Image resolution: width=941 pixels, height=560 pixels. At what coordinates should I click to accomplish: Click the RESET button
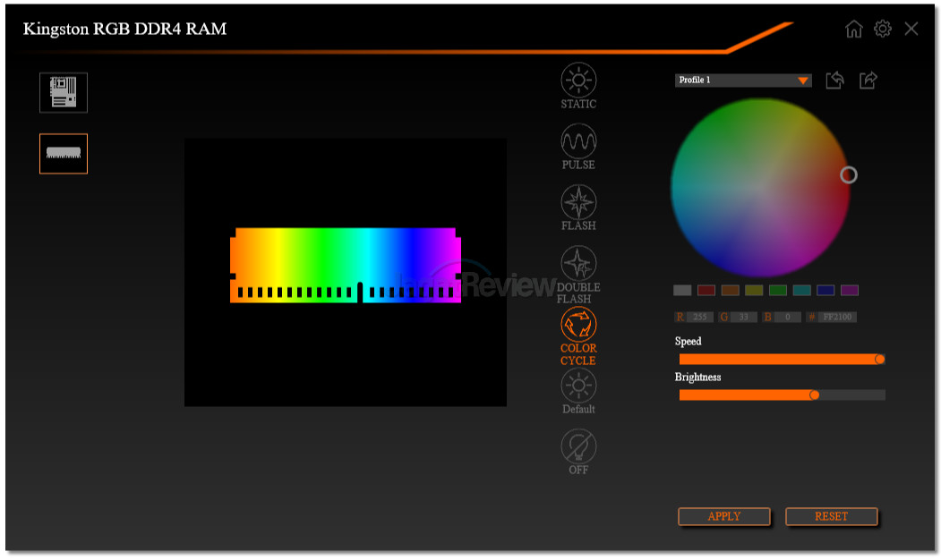click(x=831, y=516)
